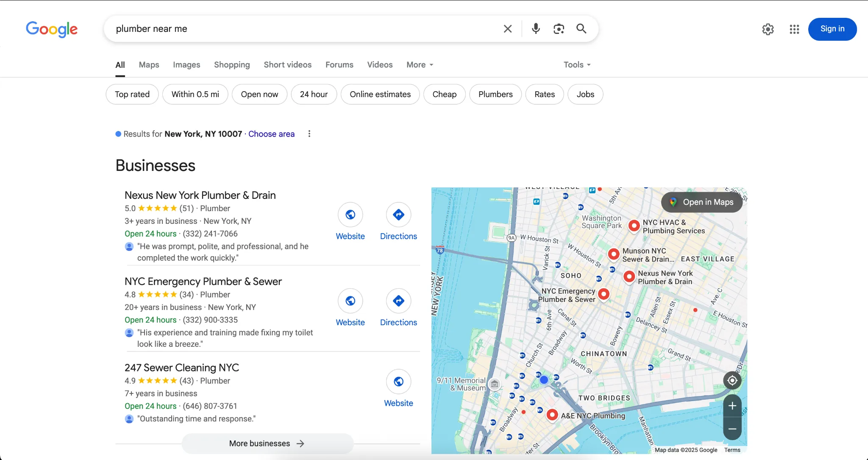Click the Choose area link
Screen dimensions: 868x460
271,134
